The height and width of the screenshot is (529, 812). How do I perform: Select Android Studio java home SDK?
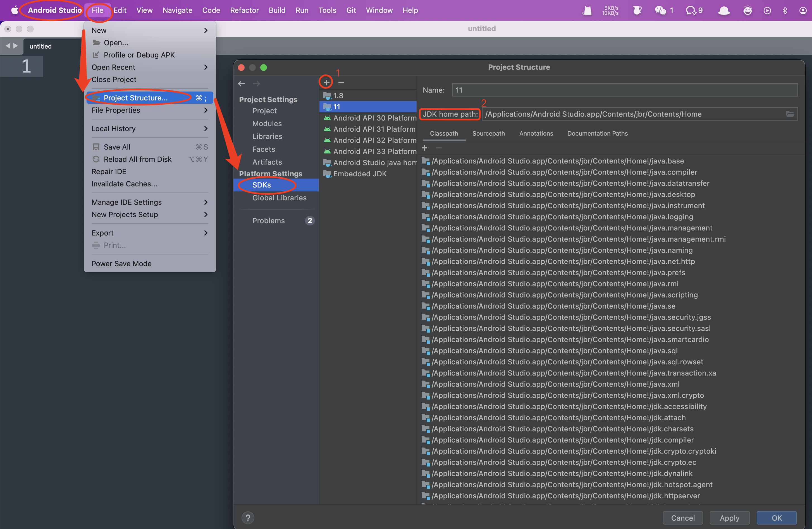[368, 163]
